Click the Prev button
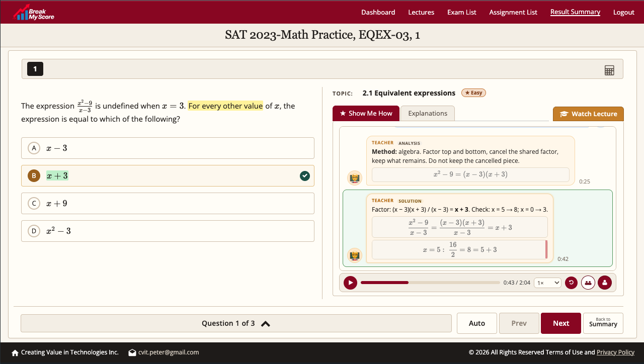The height and width of the screenshot is (364, 644). [519, 323]
